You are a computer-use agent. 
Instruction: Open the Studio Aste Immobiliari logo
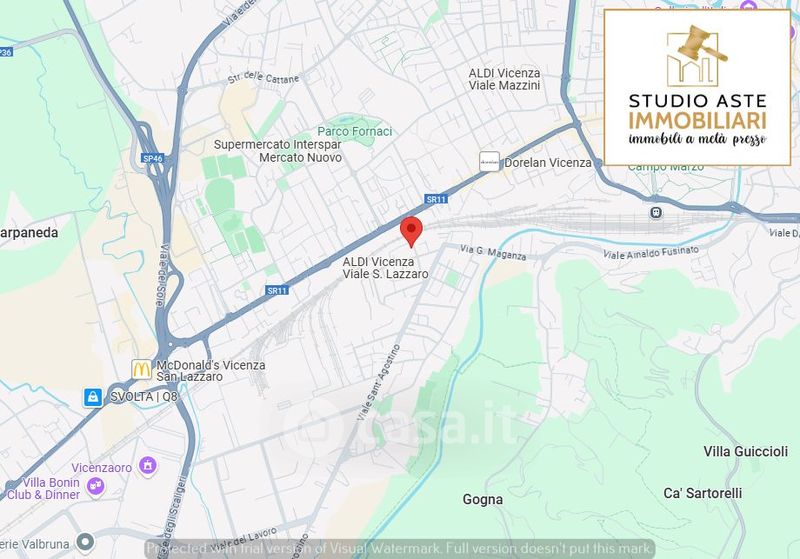click(697, 88)
